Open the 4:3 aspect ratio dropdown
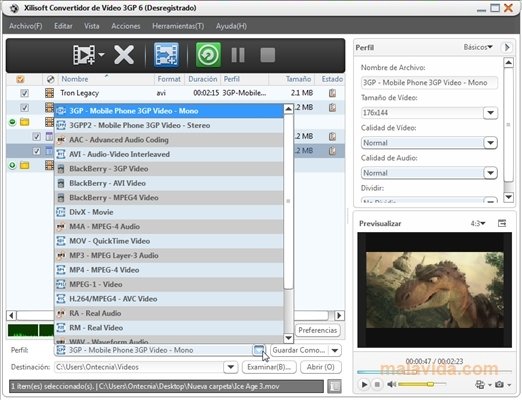Image resolution: width=522 pixels, height=400 pixels. pyautogui.click(x=478, y=223)
